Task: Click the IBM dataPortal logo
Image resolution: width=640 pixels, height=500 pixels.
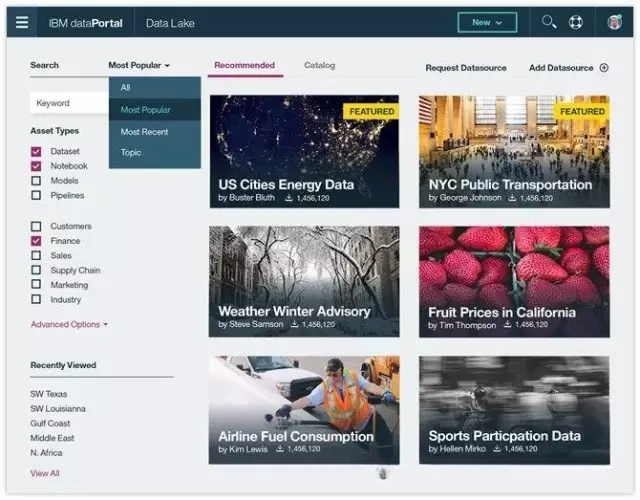Action: coord(86,23)
